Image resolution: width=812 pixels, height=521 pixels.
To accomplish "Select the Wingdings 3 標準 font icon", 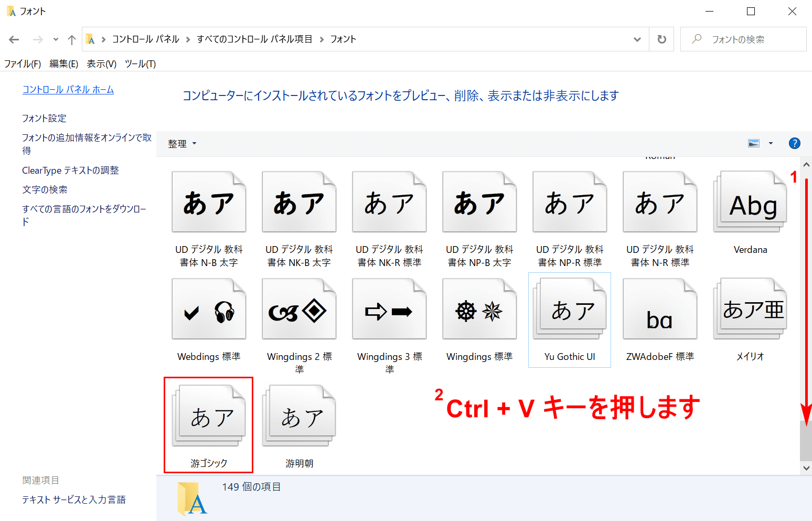I will 389,309.
